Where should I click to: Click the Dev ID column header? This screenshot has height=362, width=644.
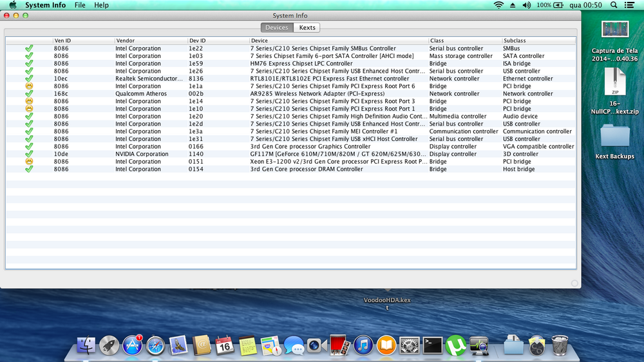point(197,41)
